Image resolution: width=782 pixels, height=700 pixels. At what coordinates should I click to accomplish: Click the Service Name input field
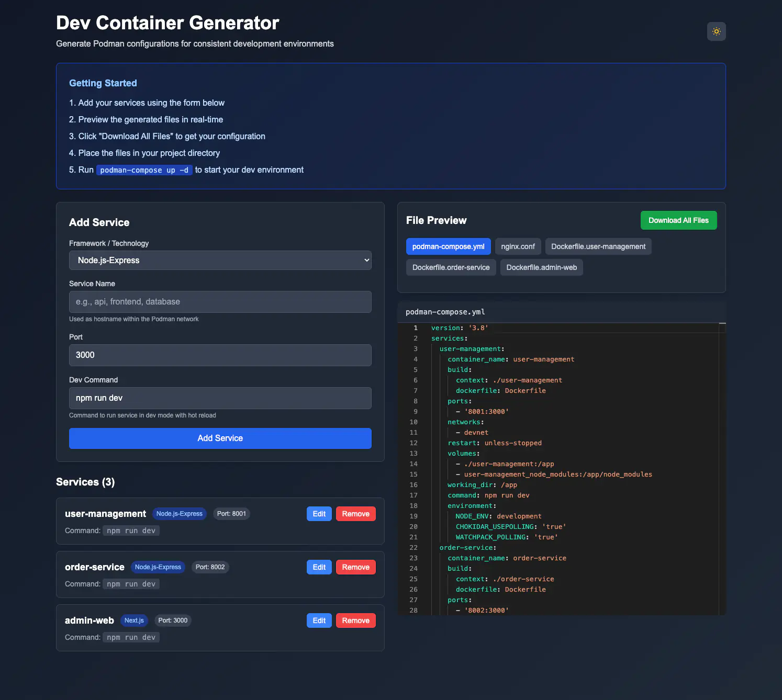pos(220,302)
